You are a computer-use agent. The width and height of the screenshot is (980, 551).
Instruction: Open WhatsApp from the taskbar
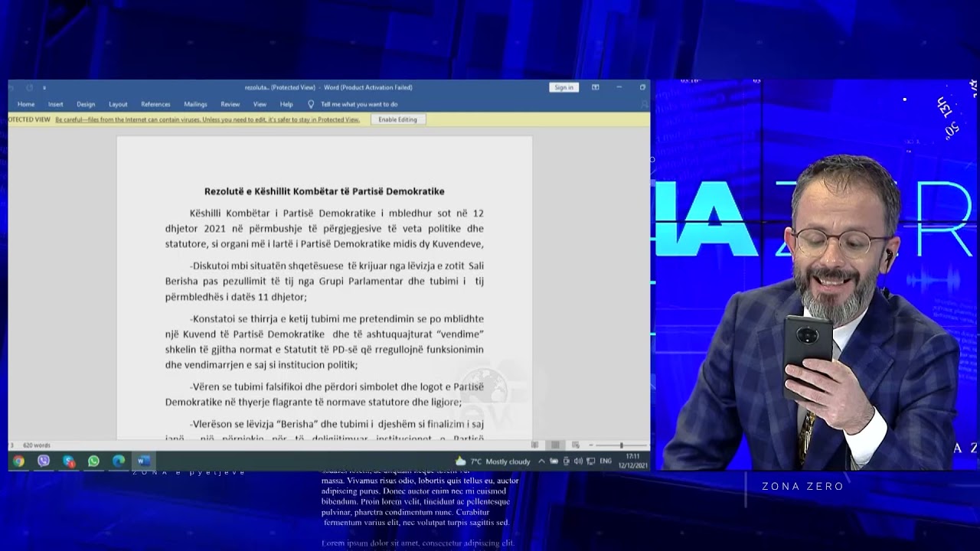pyautogui.click(x=93, y=461)
